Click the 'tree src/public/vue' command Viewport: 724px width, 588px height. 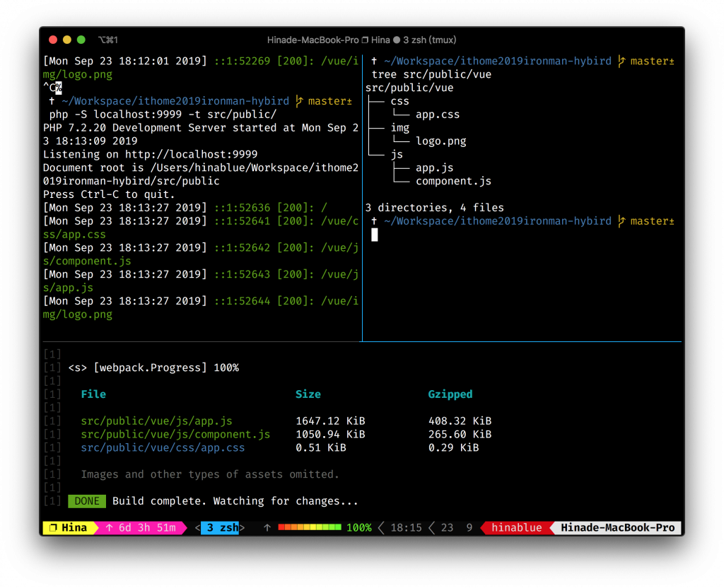[431, 74]
